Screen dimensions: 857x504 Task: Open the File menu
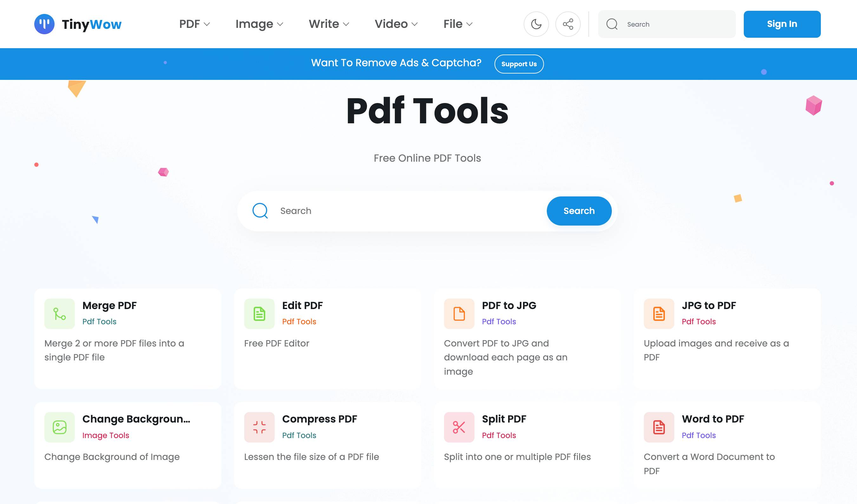(x=458, y=24)
